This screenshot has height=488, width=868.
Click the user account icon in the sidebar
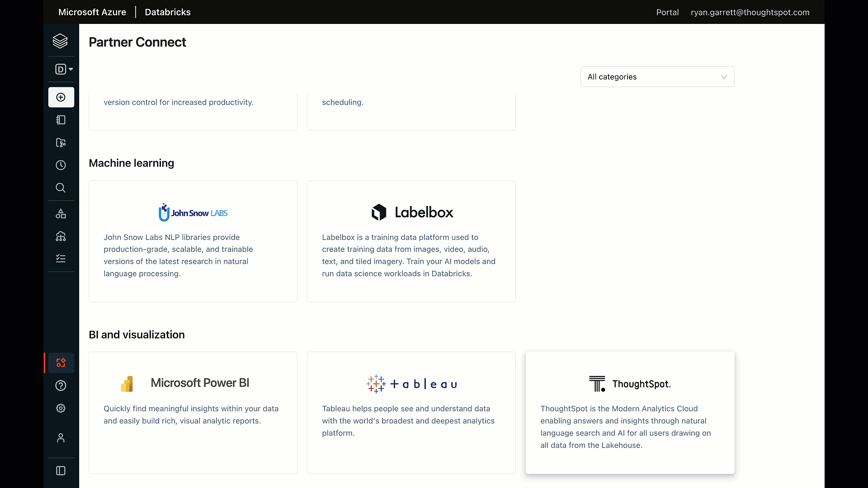[61, 438]
